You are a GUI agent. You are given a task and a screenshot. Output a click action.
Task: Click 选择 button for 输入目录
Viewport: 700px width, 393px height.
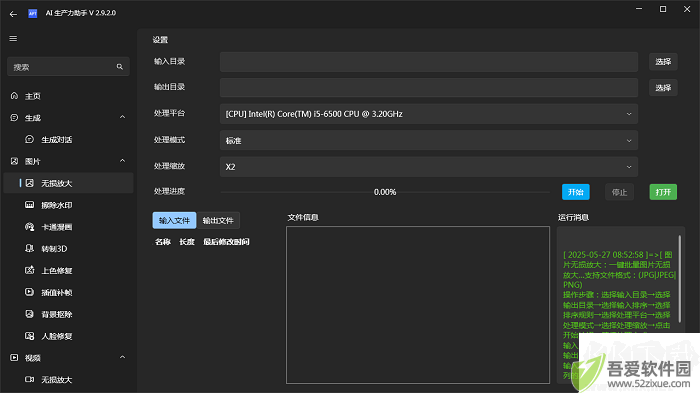pos(663,62)
